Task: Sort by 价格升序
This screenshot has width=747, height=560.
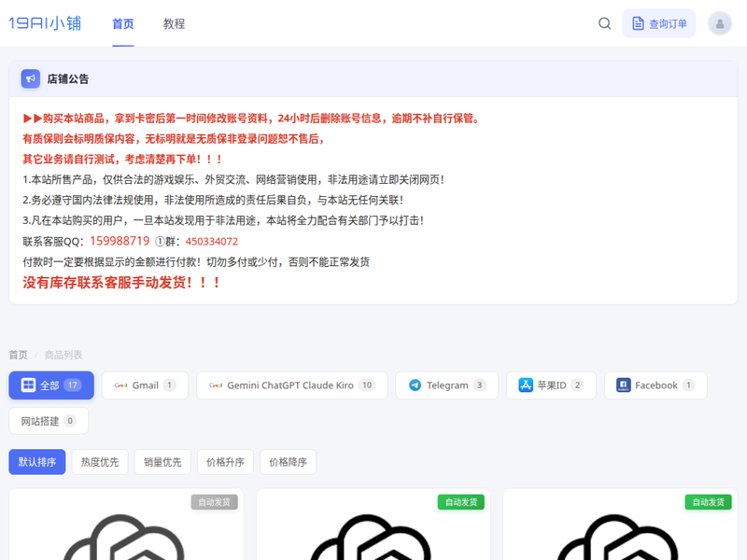Action: click(x=225, y=462)
